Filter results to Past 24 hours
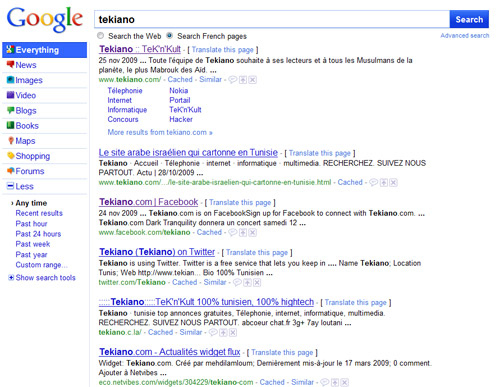 (x=38, y=234)
